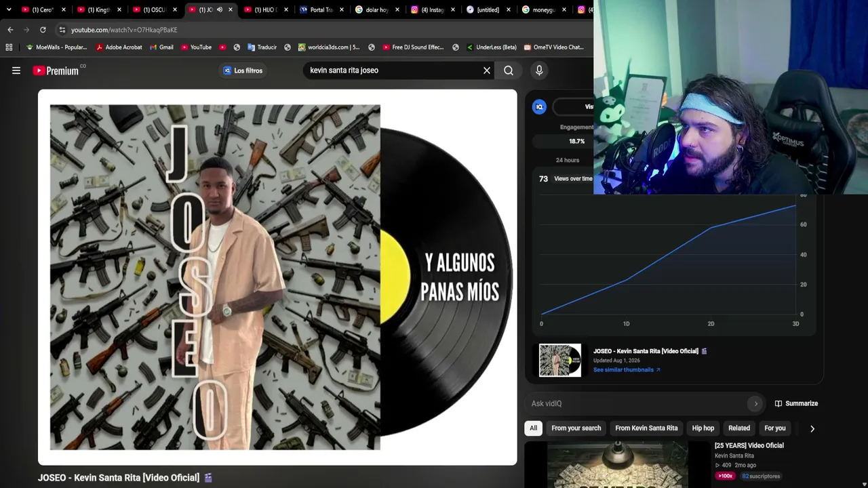The image size is (868, 488).
Task: Open the browser apps grid shortcut
Action: tap(9, 47)
